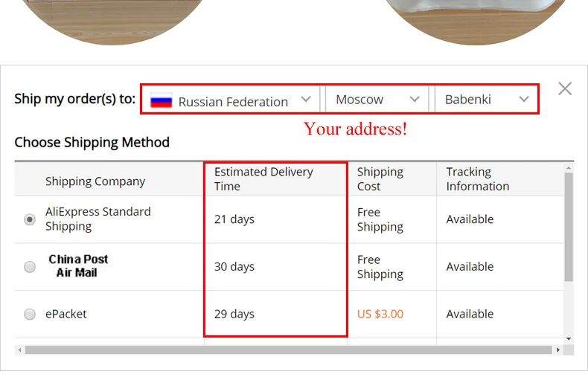This screenshot has height=374, width=588.
Task: Click Available in AliExpress Standard row
Action: 470,219
